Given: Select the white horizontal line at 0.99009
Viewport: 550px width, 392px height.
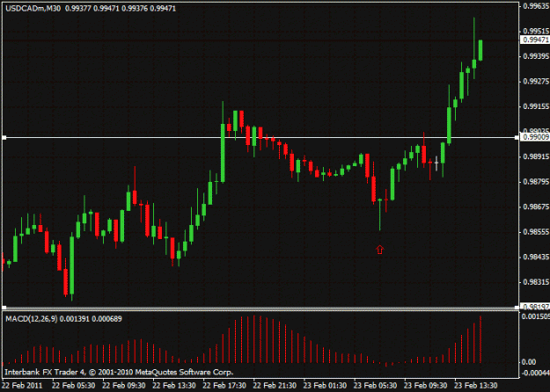Looking at the screenshot, I should [260, 137].
